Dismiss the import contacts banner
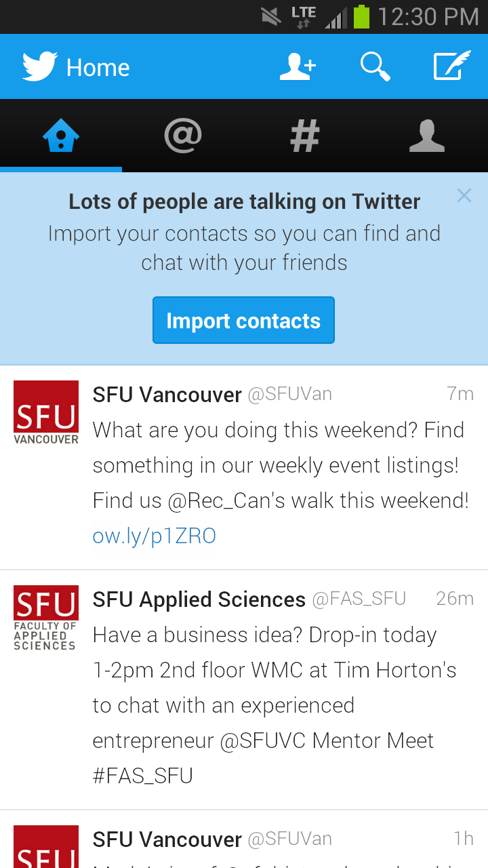Image resolution: width=488 pixels, height=868 pixels. tap(464, 196)
